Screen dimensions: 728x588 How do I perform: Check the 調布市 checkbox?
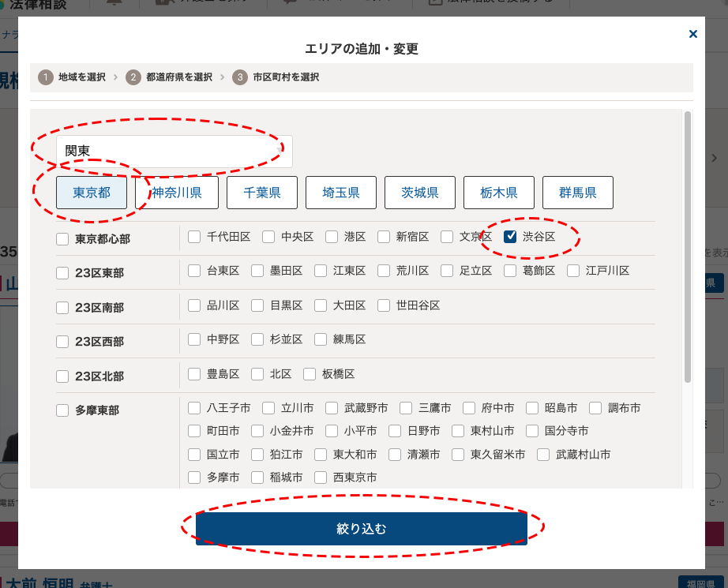[x=595, y=408]
